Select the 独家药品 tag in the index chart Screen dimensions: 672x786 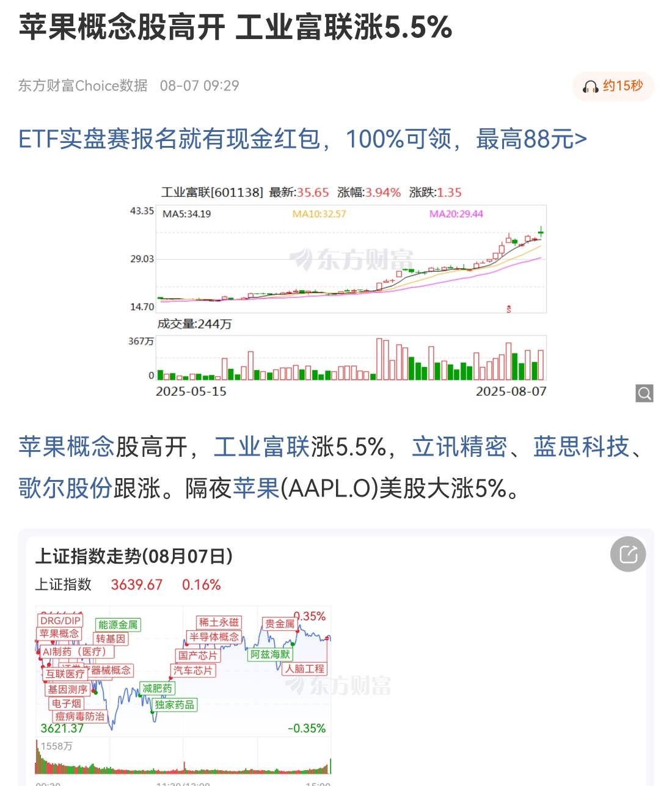coord(175,705)
